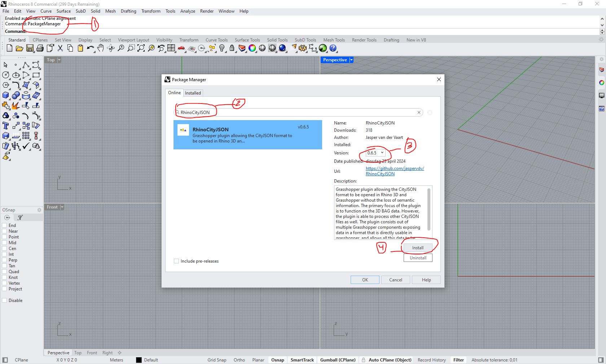
Task: Open the RhinoCityJSON GitHub link
Action: (395, 171)
